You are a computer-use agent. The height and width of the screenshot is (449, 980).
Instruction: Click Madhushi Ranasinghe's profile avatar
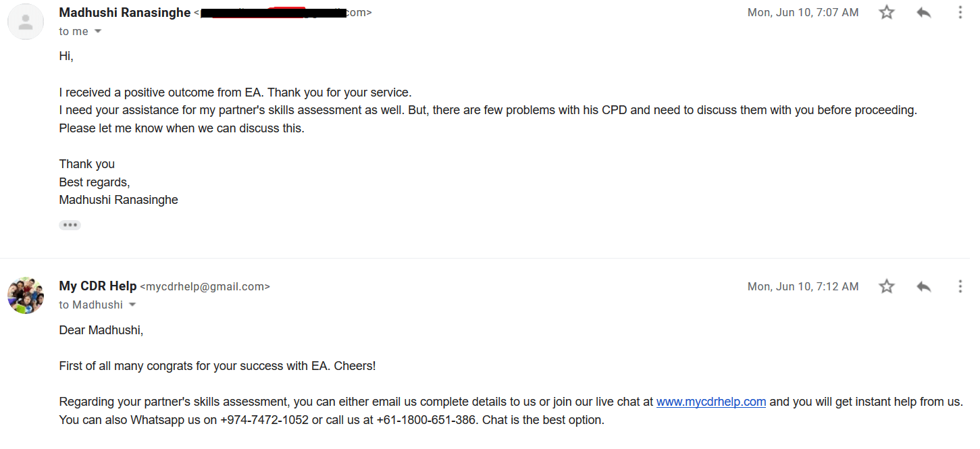25,21
